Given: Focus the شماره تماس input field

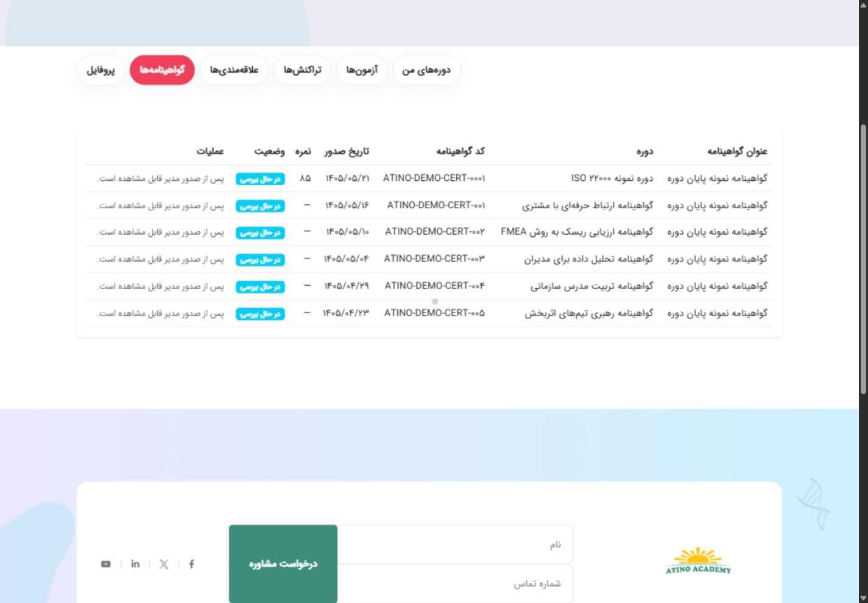Looking at the screenshot, I should click(455, 584).
